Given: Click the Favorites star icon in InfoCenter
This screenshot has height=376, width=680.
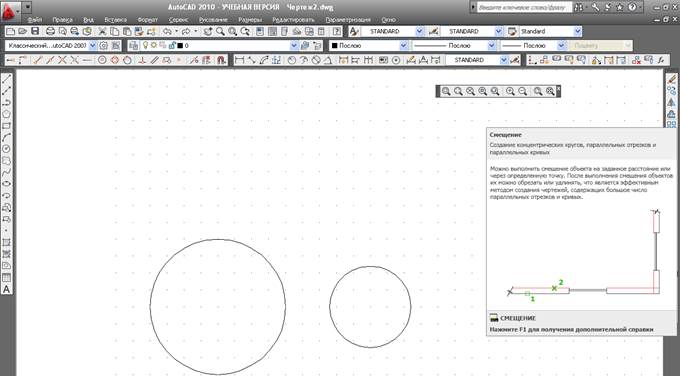Looking at the screenshot, I should [x=620, y=7].
